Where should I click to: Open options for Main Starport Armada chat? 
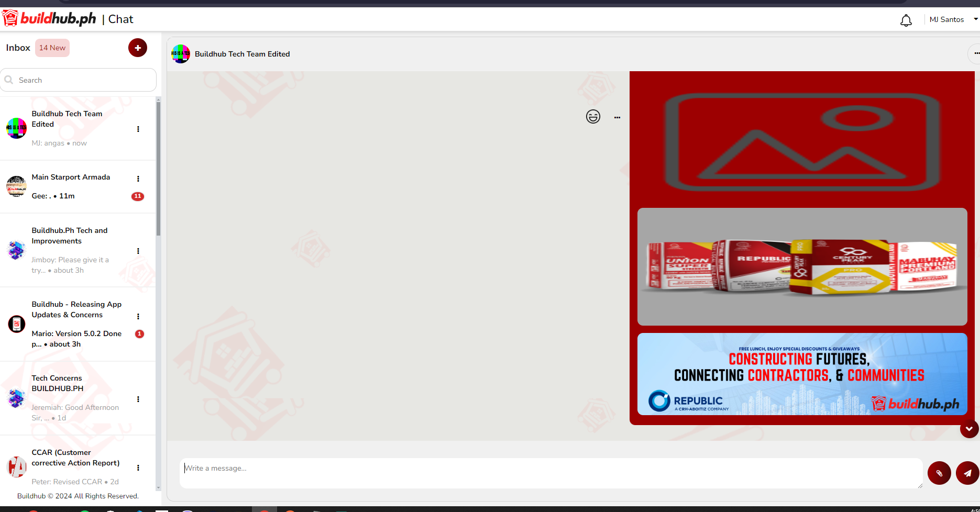pos(138,179)
